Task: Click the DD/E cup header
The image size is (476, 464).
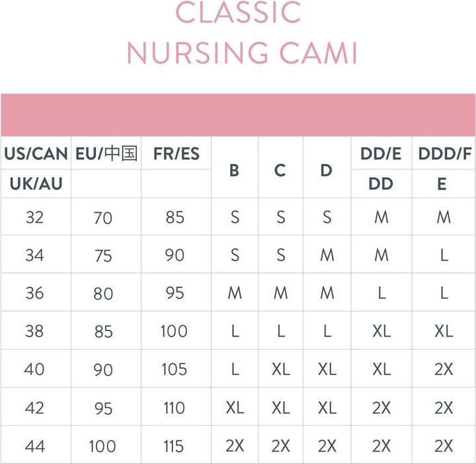Action: click(x=381, y=153)
